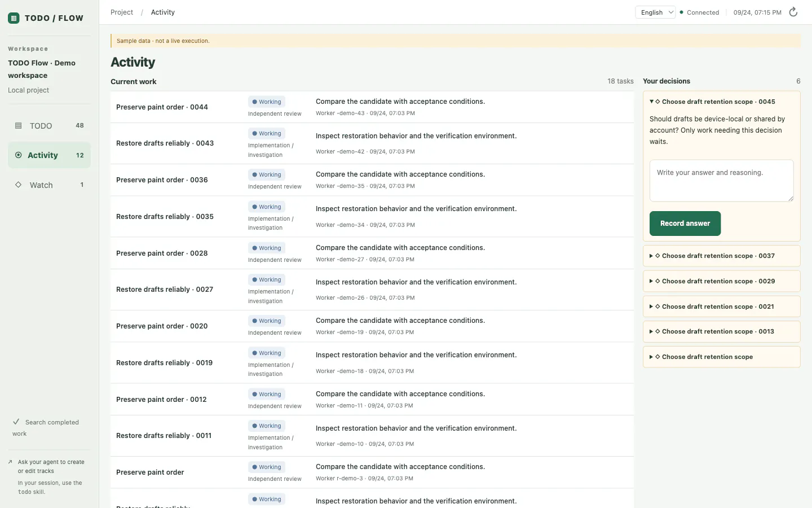Viewport: 812px width, 508px height.
Task: Click the 18 tasks count label
Action: coord(620,81)
